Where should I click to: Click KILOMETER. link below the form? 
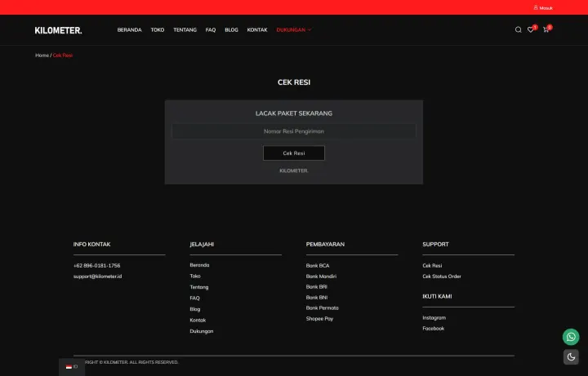pyautogui.click(x=294, y=170)
